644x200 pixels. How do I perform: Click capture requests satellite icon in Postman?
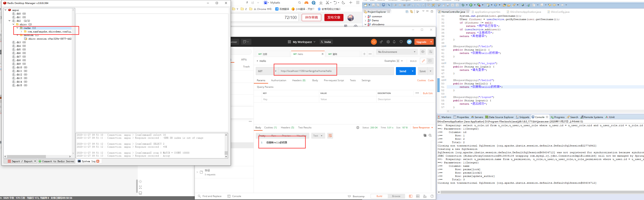click(381, 42)
